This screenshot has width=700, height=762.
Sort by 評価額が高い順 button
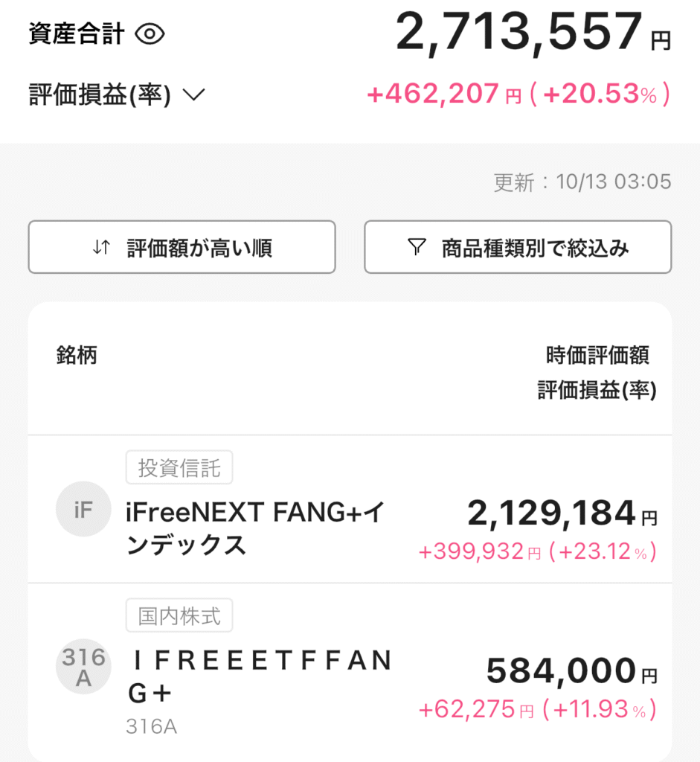(x=182, y=247)
